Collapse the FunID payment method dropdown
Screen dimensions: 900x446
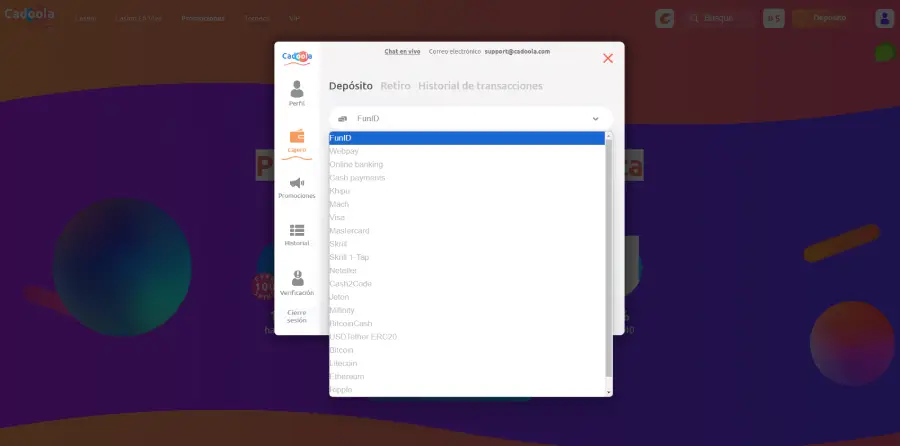pyautogui.click(x=471, y=119)
